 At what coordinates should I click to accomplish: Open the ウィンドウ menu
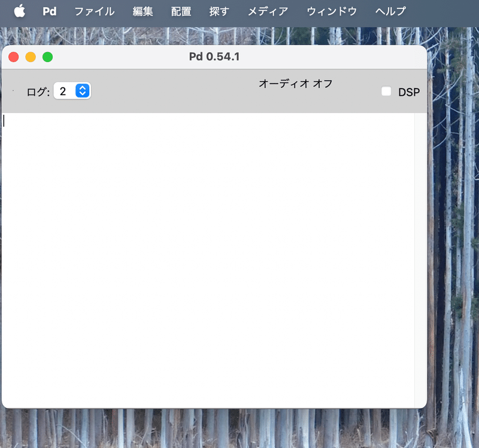331,11
